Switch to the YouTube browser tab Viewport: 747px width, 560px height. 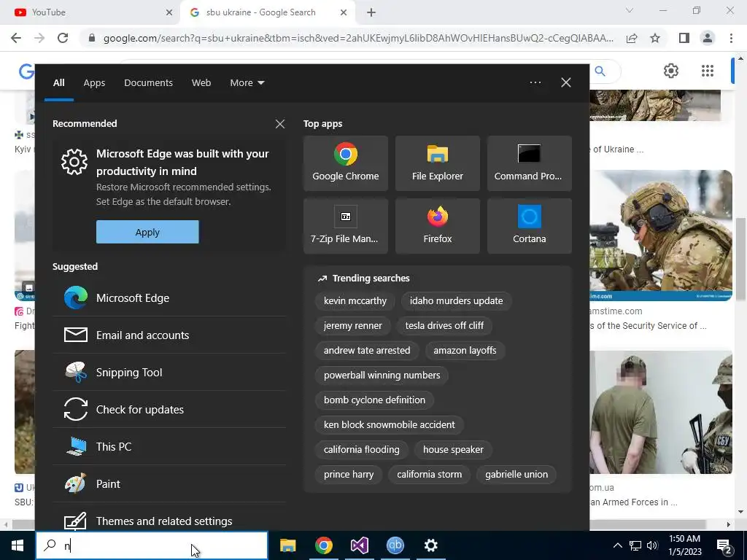coord(90,12)
